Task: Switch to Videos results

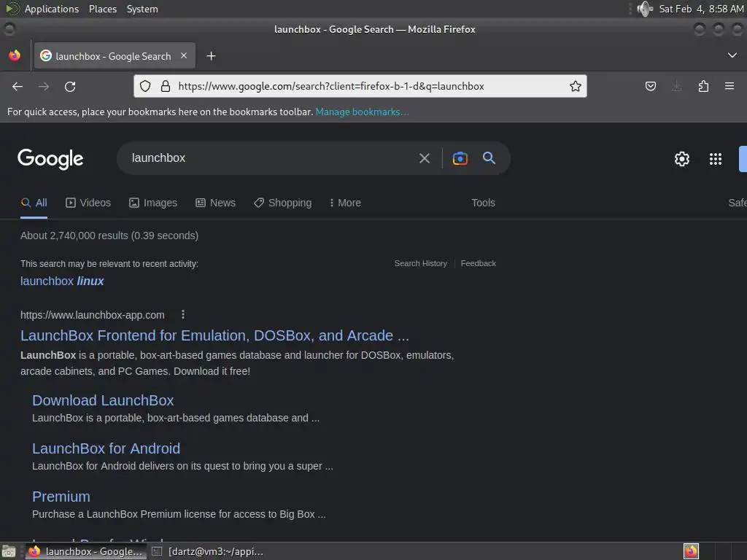Action: (x=88, y=203)
